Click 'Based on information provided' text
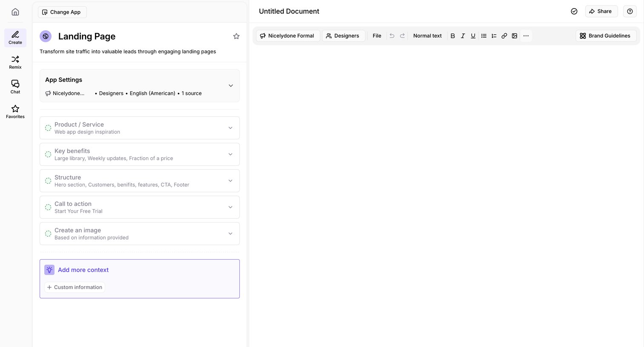This screenshot has height=347, width=644. coord(92,237)
